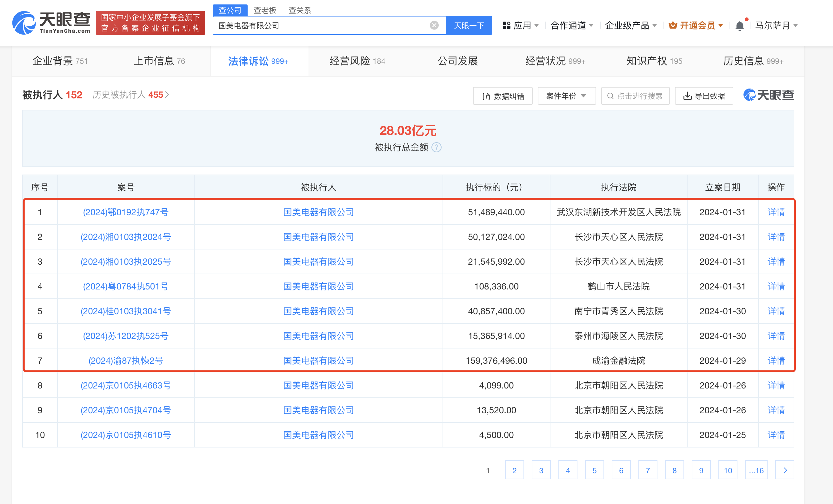Click the next page arrow icon
Viewport: 833px width, 504px height.
(x=784, y=470)
